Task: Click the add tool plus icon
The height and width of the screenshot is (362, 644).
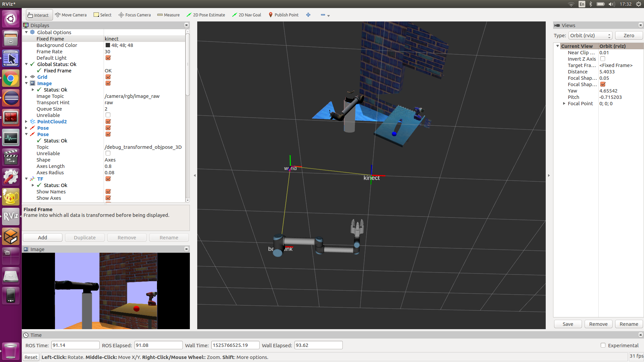Action: [308, 15]
